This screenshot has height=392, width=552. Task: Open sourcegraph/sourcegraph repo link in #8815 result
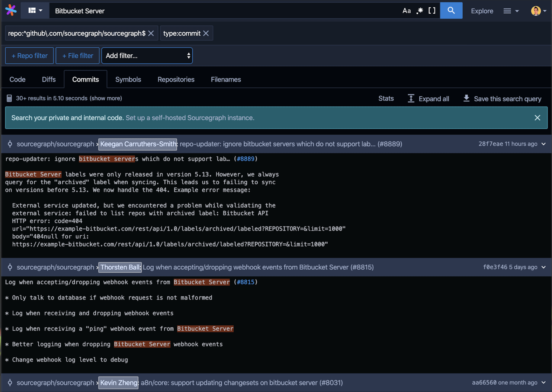55,267
